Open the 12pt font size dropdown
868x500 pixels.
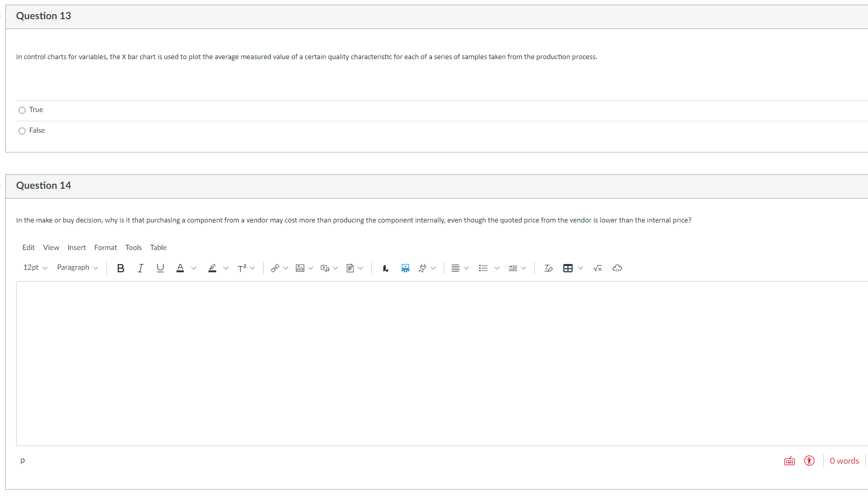point(35,268)
